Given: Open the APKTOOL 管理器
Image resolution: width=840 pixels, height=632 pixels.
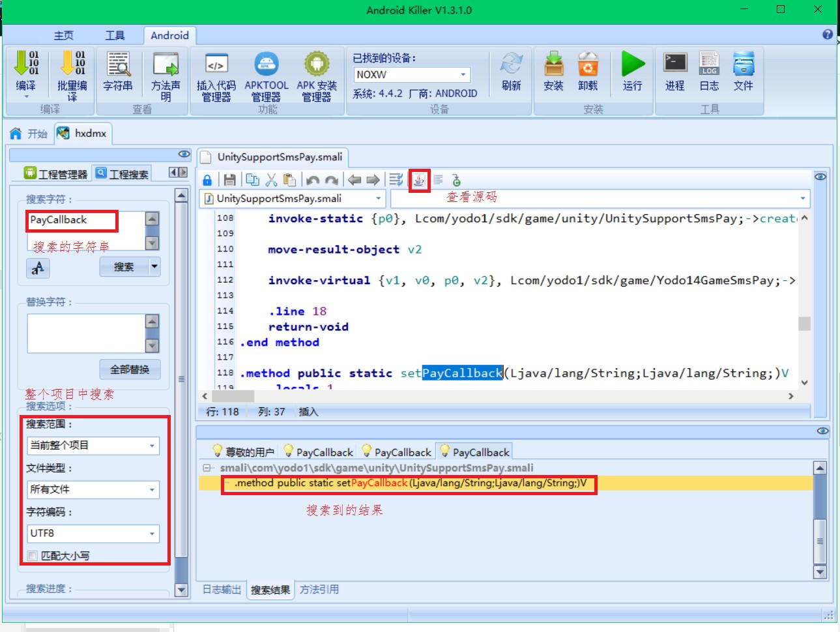Looking at the screenshot, I should (x=267, y=64).
